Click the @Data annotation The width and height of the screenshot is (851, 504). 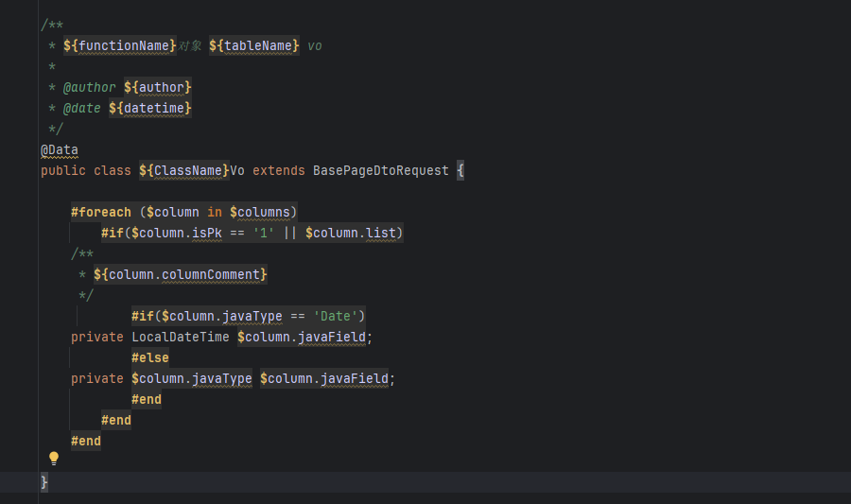[x=60, y=150]
